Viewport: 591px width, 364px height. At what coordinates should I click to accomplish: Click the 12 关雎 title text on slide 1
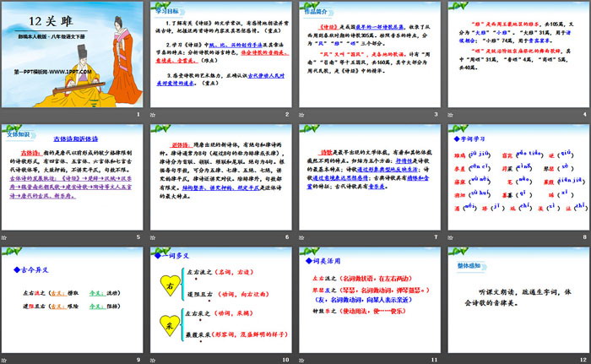(x=51, y=21)
